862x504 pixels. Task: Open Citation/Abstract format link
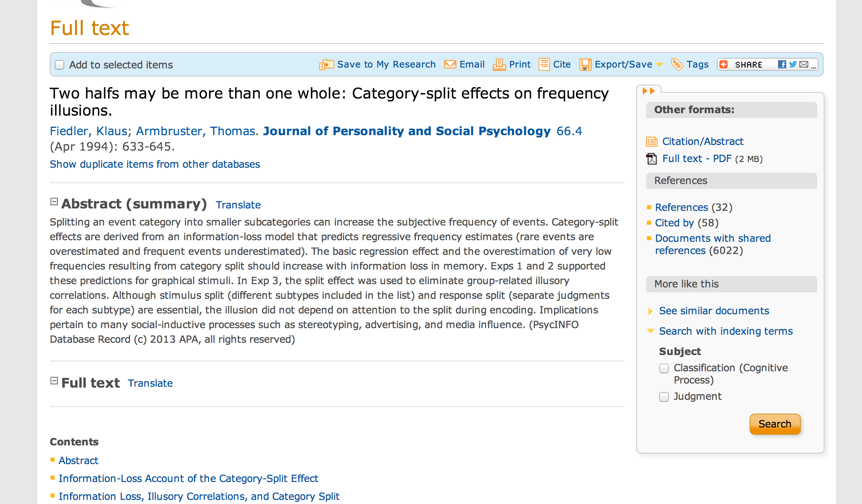click(703, 141)
